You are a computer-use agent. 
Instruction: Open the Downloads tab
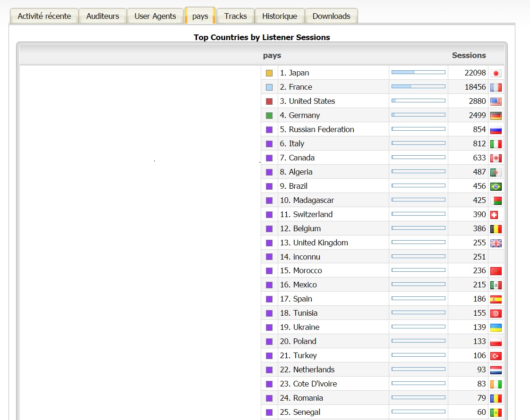(331, 16)
